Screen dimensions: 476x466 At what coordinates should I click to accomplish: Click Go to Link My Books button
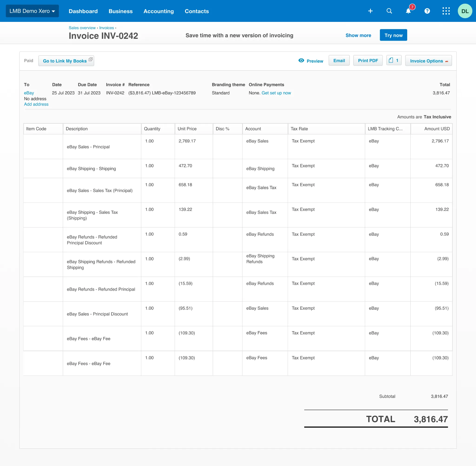tap(66, 61)
